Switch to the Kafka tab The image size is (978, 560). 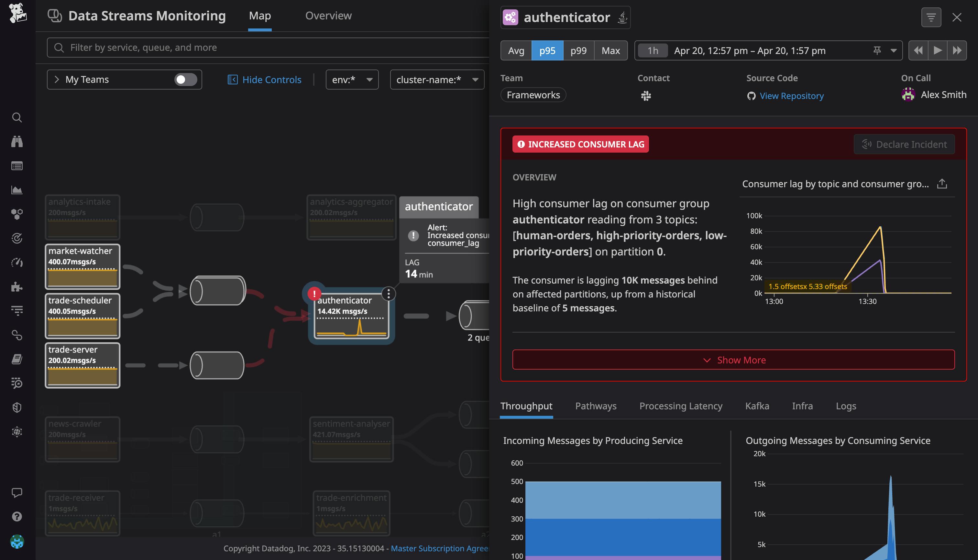tap(757, 406)
